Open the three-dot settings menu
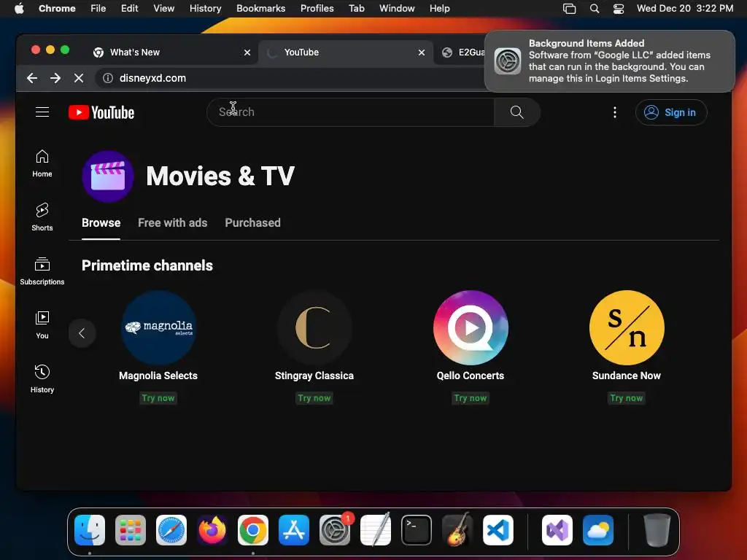Screen dimensions: 747x560 (x=614, y=112)
